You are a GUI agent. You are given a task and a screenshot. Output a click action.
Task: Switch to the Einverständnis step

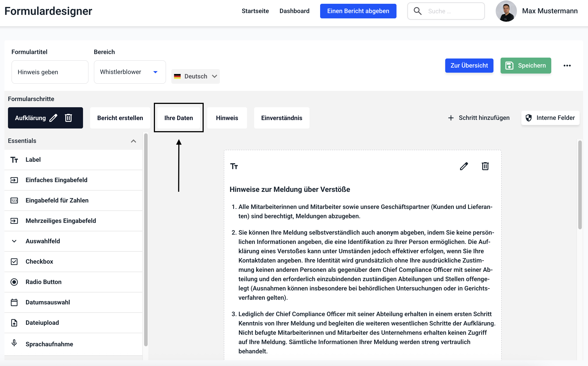pos(282,118)
